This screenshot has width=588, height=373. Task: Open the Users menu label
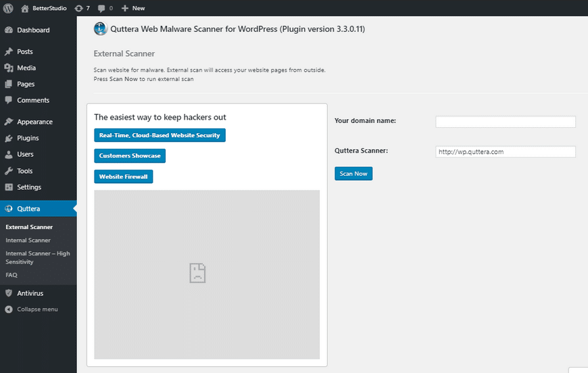point(25,154)
